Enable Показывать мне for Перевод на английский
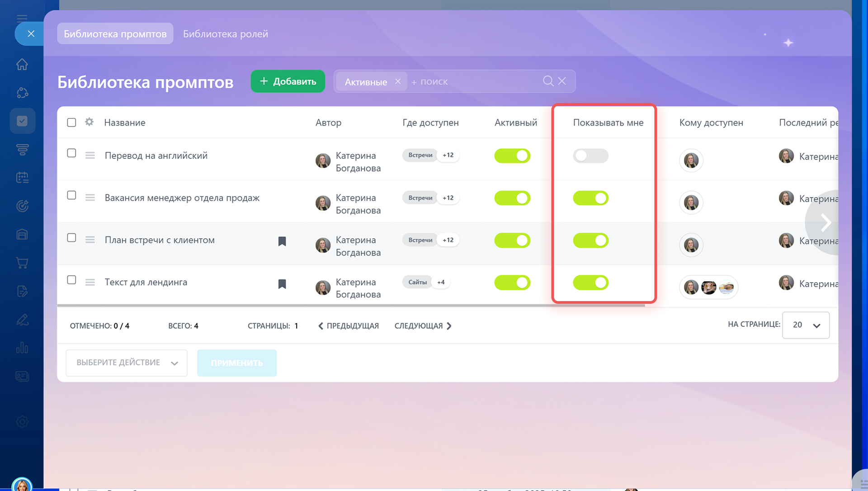 tap(590, 156)
